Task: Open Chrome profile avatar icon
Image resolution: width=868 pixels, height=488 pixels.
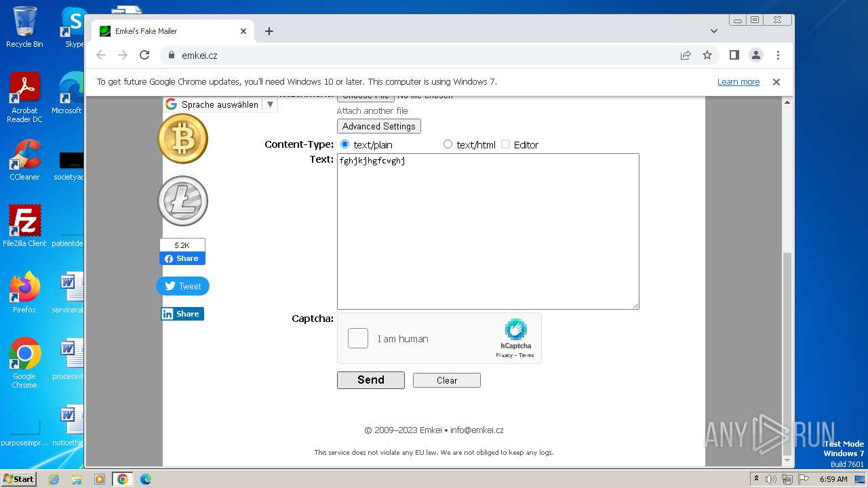Action: tap(756, 55)
